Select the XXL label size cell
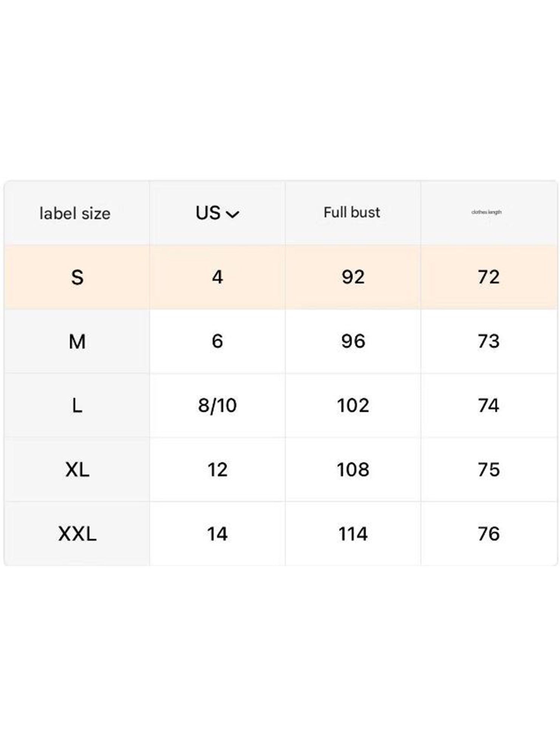Image resolution: width=560 pixels, height=743 pixels. (x=77, y=534)
